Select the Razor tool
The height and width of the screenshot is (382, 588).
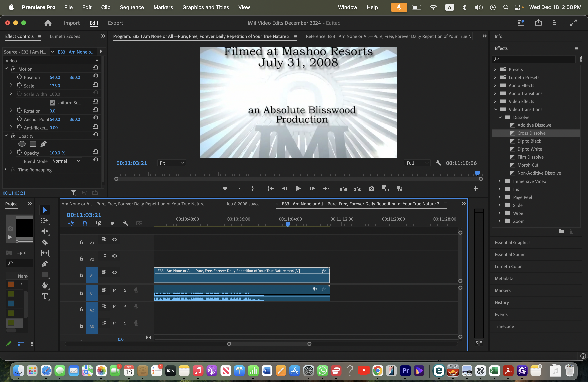[x=45, y=242]
